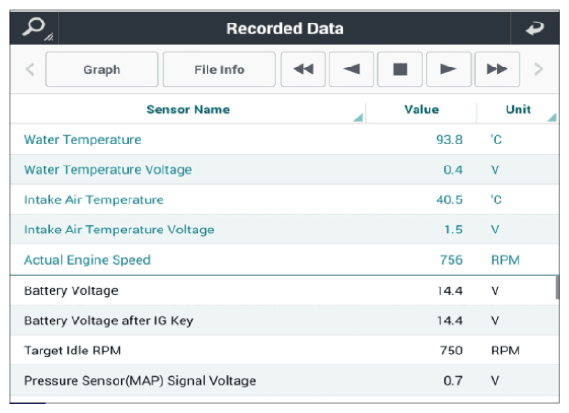Click the sensor list vertical scrollbar
This screenshot has height=413, width=569.
click(557, 287)
